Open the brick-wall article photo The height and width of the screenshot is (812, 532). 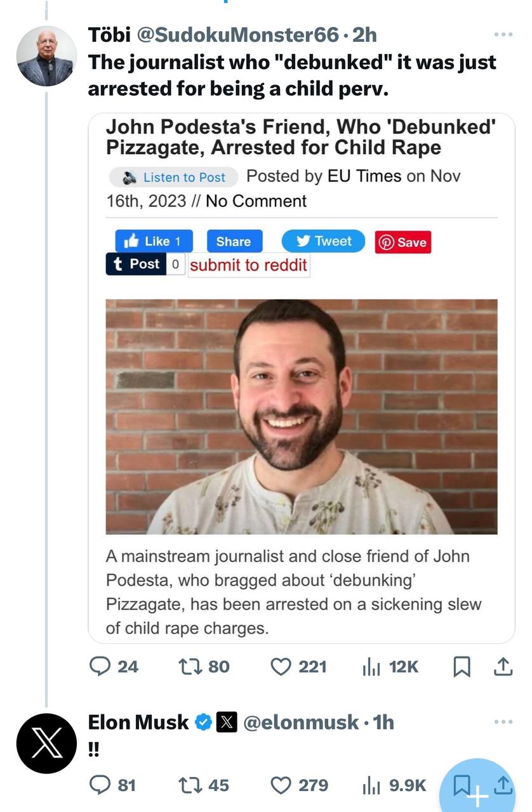(x=302, y=417)
